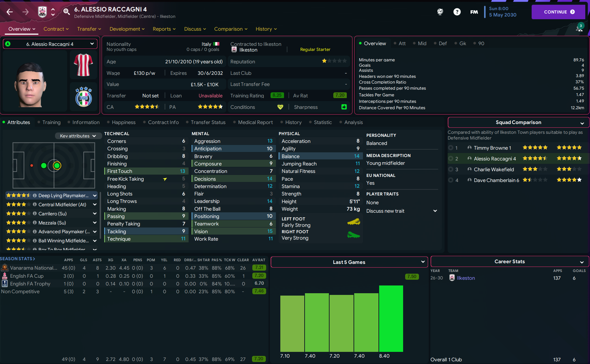Click the yellow-ringed position dot on pitch

pyautogui.click(x=57, y=165)
